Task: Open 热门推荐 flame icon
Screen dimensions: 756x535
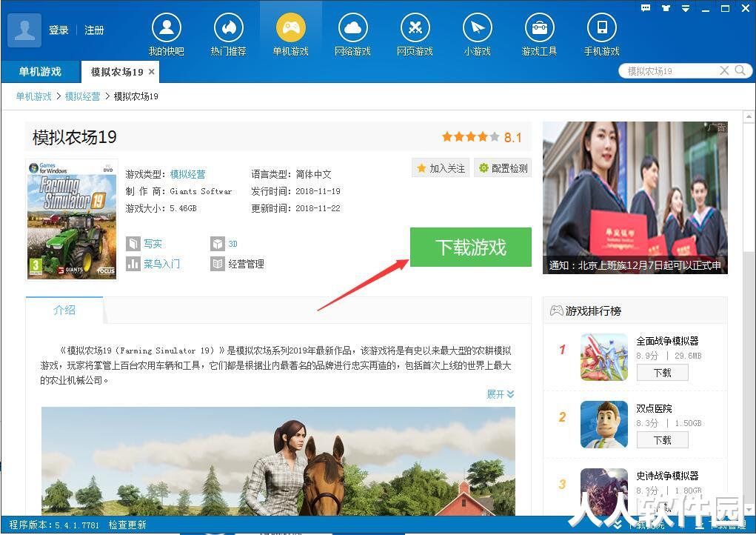Action: coord(229,27)
